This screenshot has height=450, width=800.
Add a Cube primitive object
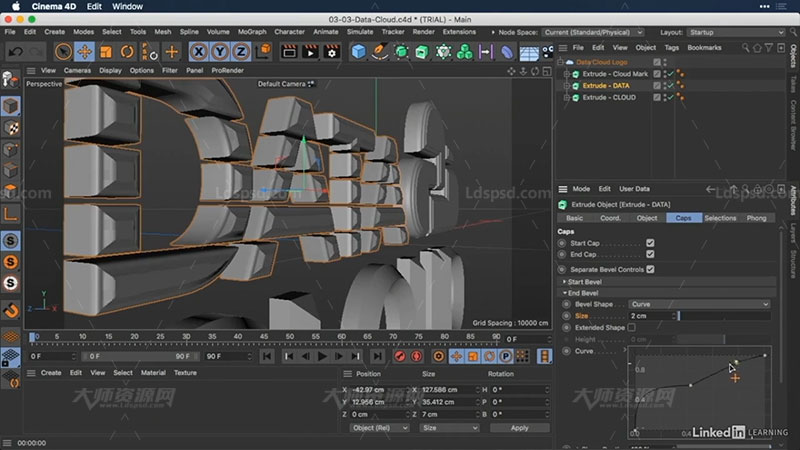click(x=359, y=52)
